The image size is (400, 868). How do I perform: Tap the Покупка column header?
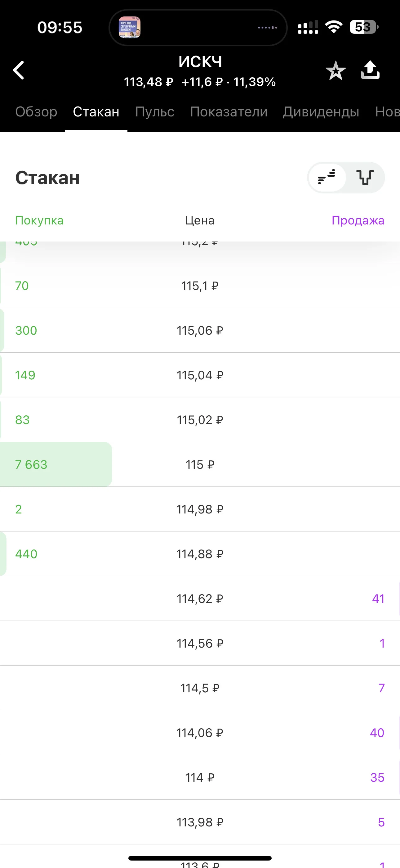coord(39,220)
